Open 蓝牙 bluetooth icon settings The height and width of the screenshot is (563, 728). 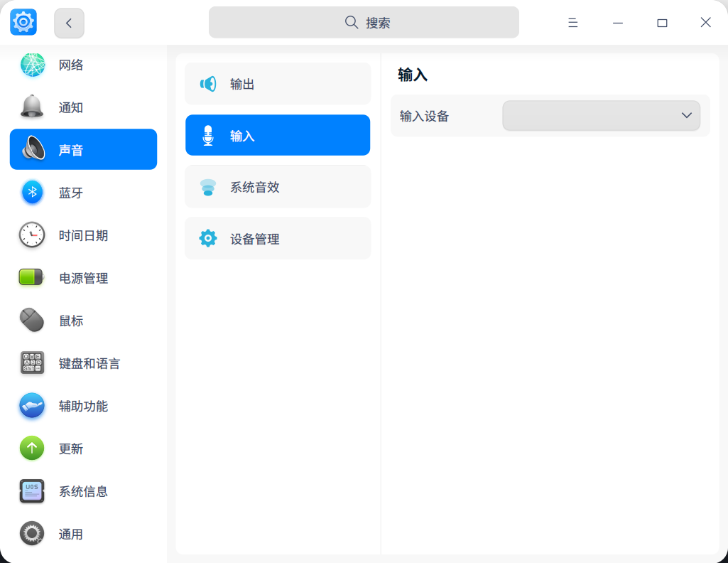click(x=32, y=193)
